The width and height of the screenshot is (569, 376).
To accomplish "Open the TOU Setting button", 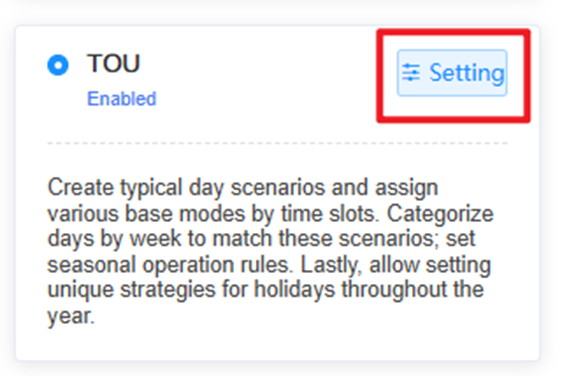I will (452, 73).
